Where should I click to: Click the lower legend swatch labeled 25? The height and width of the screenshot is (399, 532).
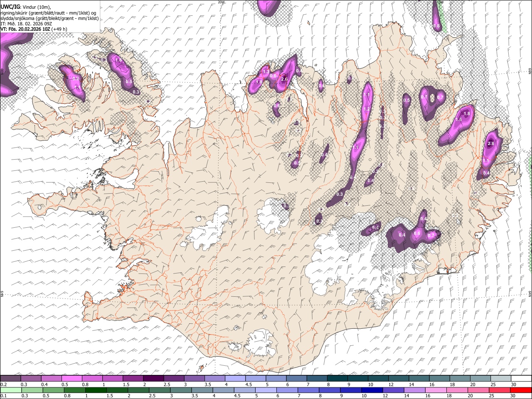click(500, 390)
